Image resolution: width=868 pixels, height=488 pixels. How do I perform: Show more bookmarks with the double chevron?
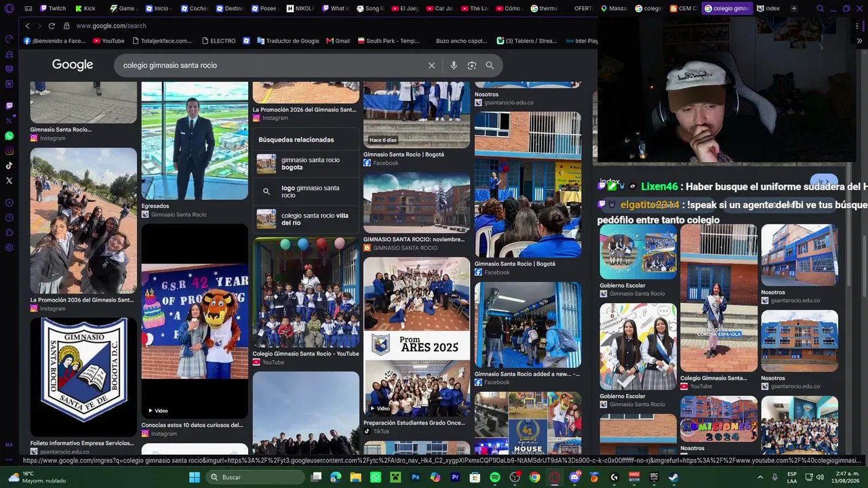point(859,41)
